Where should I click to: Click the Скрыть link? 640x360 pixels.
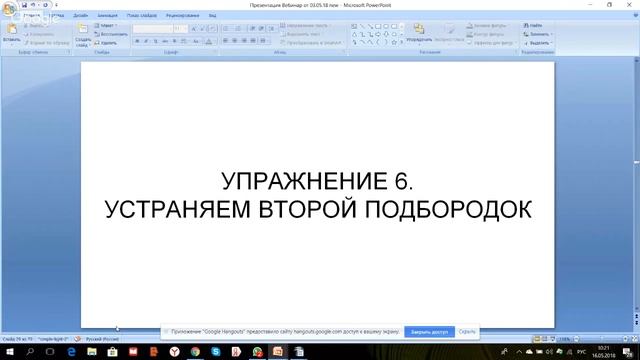click(467, 332)
